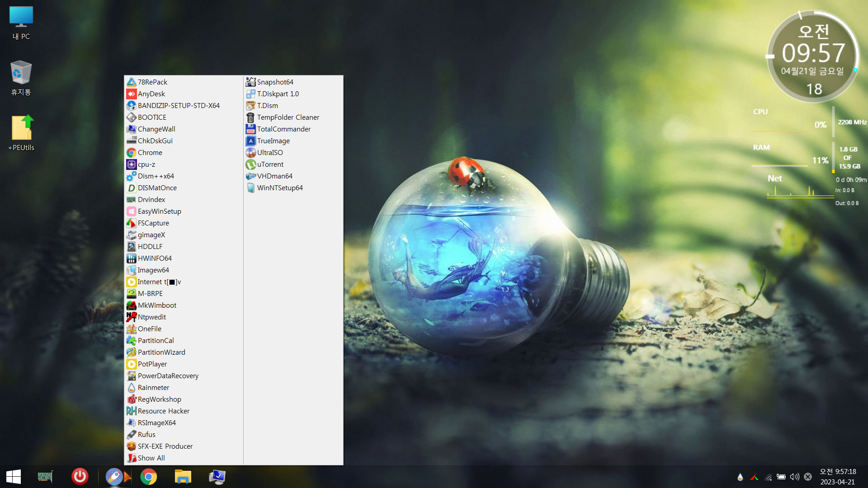
Task: Select Rainmeter in the program menu
Action: click(184, 387)
